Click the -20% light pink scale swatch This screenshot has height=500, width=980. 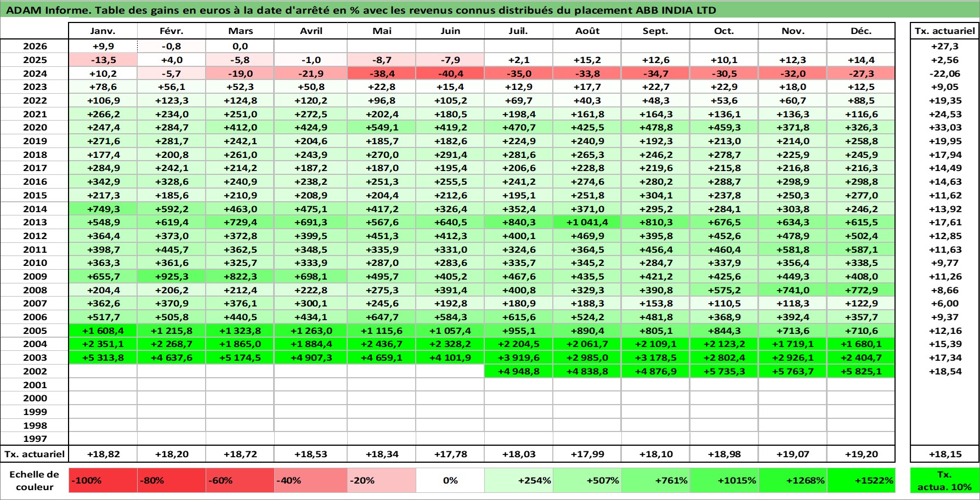pyautogui.click(x=382, y=480)
